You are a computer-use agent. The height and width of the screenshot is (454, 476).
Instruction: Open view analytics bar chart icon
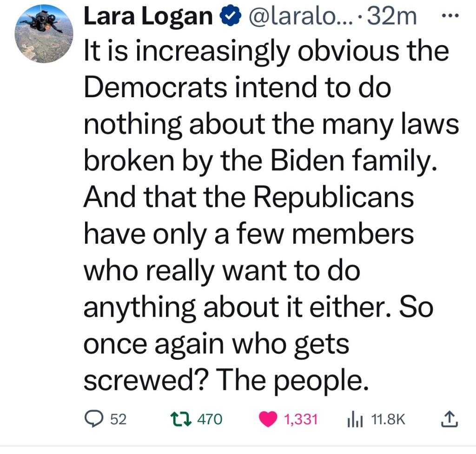(355, 420)
